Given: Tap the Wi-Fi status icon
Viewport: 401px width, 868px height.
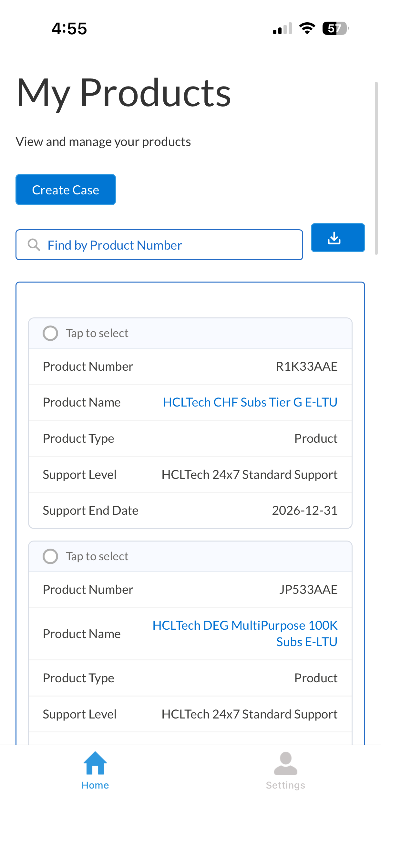Looking at the screenshot, I should pos(307,29).
